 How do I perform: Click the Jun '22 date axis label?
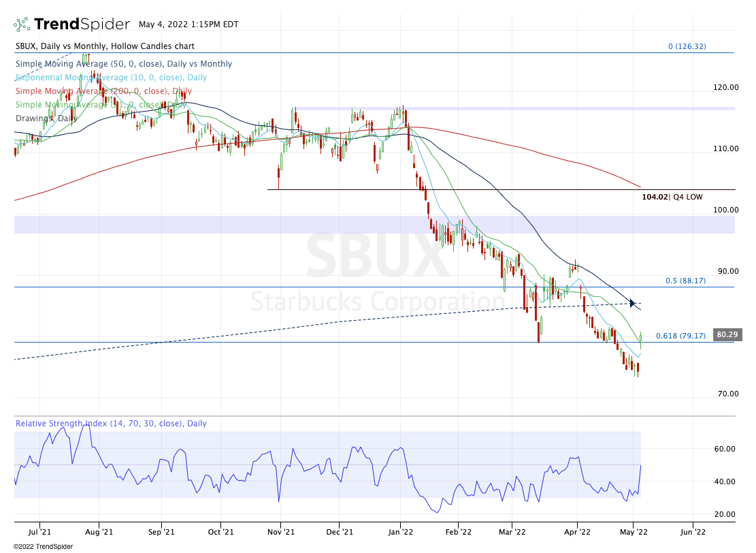pyautogui.click(x=693, y=532)
